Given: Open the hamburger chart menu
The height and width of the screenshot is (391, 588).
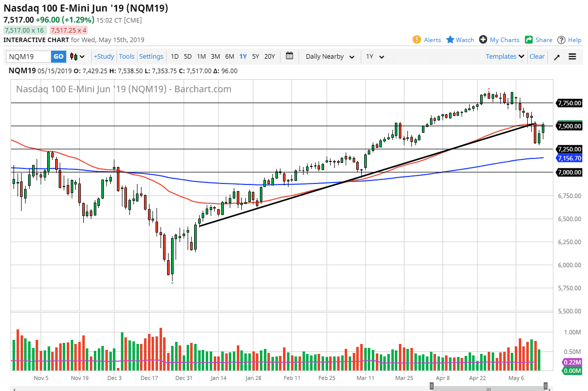Looking at the screenshot, I should [x=572, y=57].
